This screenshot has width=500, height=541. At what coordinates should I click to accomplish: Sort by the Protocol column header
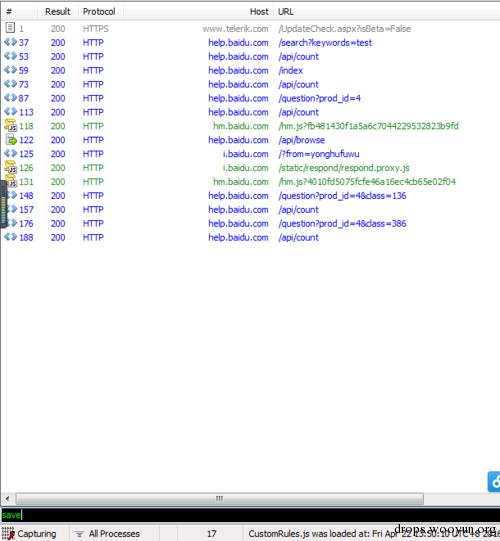tap(99, 11)
